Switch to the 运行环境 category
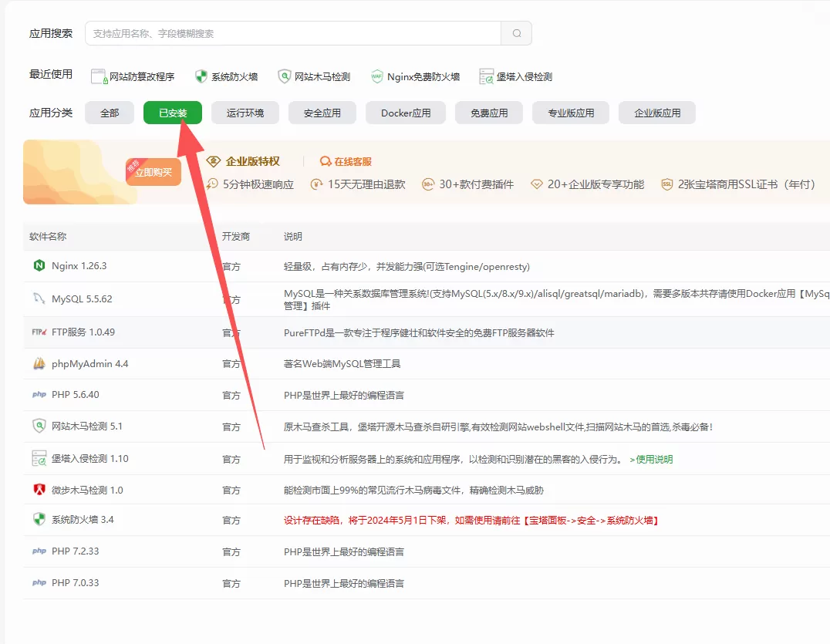Image resolution: width=830 pixels, height=644 pixels. [245, 113]
